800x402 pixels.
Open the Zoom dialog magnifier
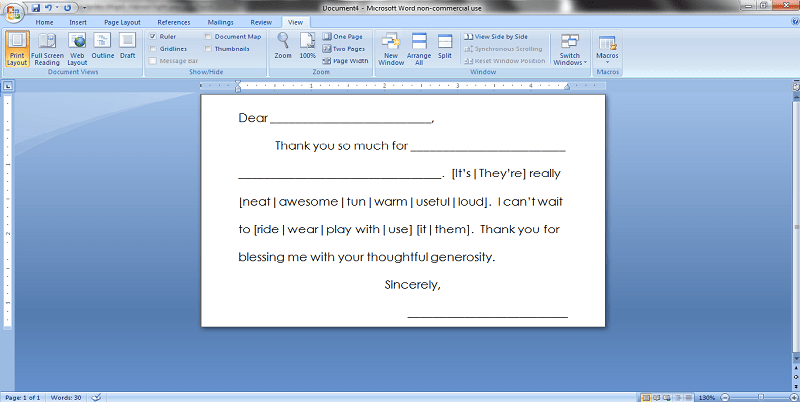pos(283,46)
